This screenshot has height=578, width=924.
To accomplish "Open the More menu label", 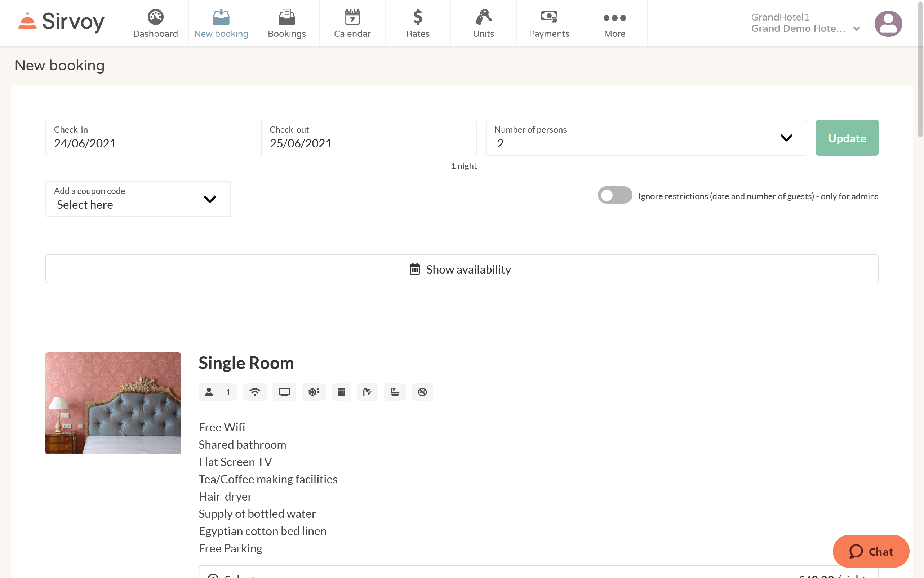I will (614, 34).
